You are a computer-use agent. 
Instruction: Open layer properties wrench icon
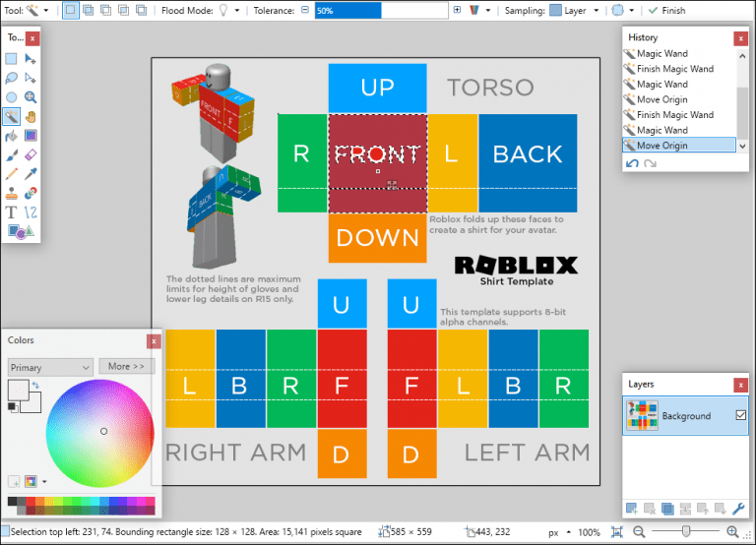click(738, 509)
